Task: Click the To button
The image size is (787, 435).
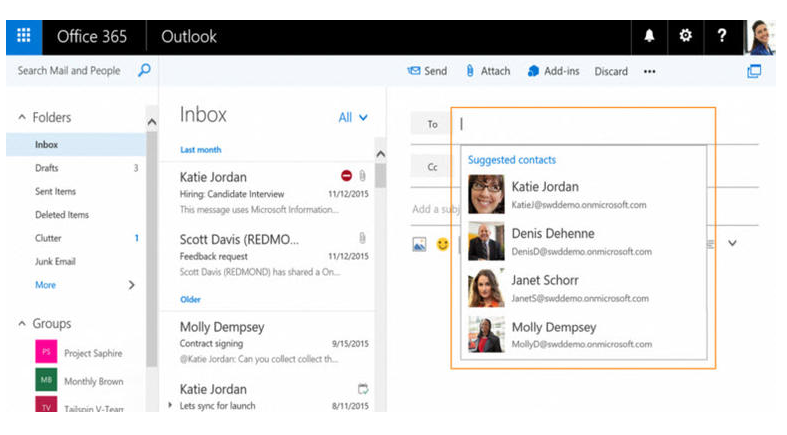Action: pyautogui.click(x=432, y=124)
